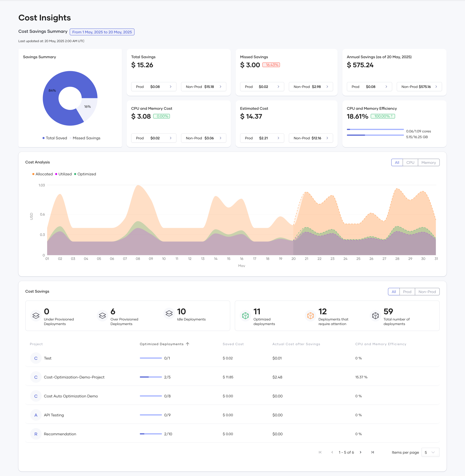465x476 pixels.
Task: Click the Deployments that require attention icon
Action: tap(311, 316)
